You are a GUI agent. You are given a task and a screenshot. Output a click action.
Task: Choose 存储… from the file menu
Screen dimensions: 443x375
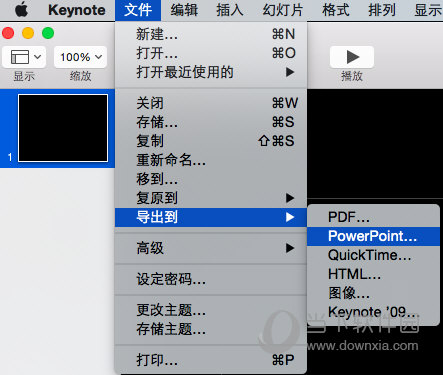[x=211, y=122]
